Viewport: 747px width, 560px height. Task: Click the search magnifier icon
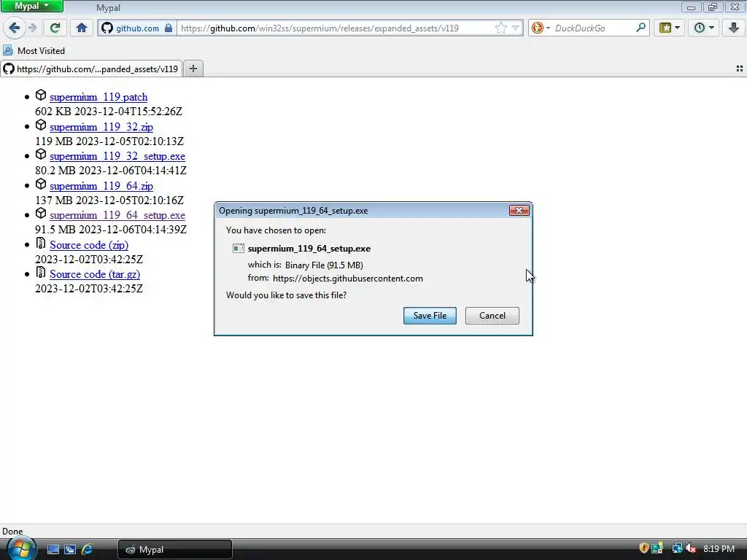tap(640, 28)
